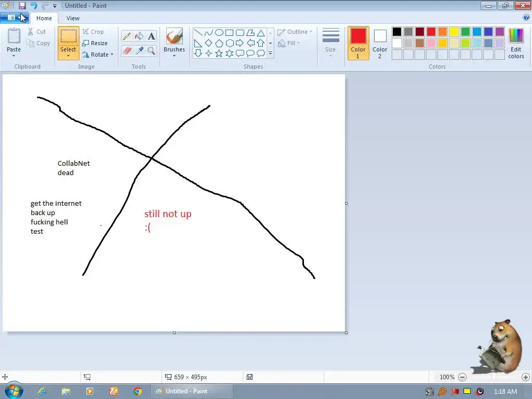Open the Brushes dropdown arrow
This screenshot has width=532, height=399.
pyautogui.click(x=174, y=56)
